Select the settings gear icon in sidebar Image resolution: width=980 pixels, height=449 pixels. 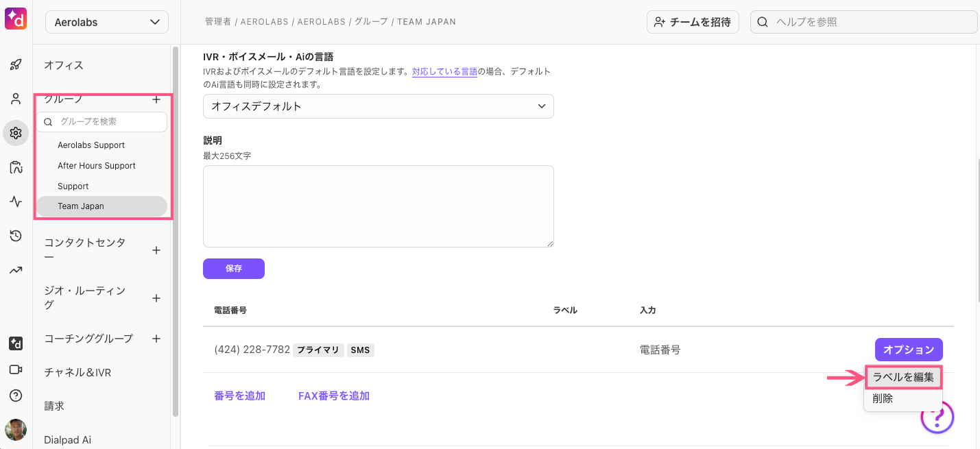pos(16,133)
